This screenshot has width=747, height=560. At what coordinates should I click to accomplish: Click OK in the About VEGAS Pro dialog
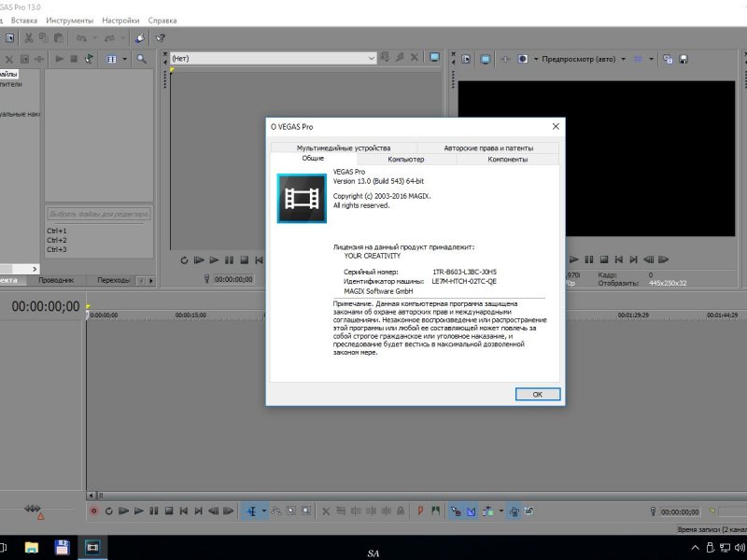538,394
